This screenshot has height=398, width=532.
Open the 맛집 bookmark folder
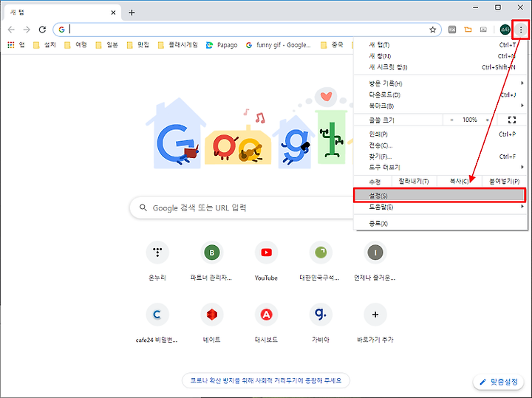click(x=138, y=45)
